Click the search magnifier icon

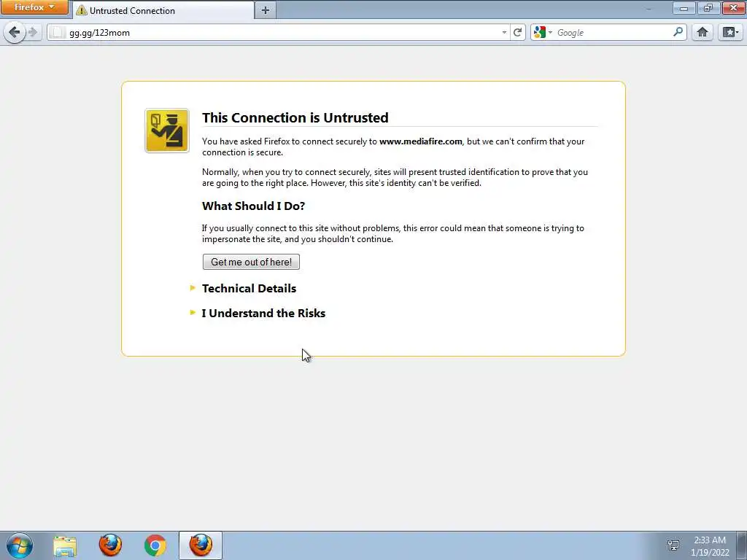(678, 32)
